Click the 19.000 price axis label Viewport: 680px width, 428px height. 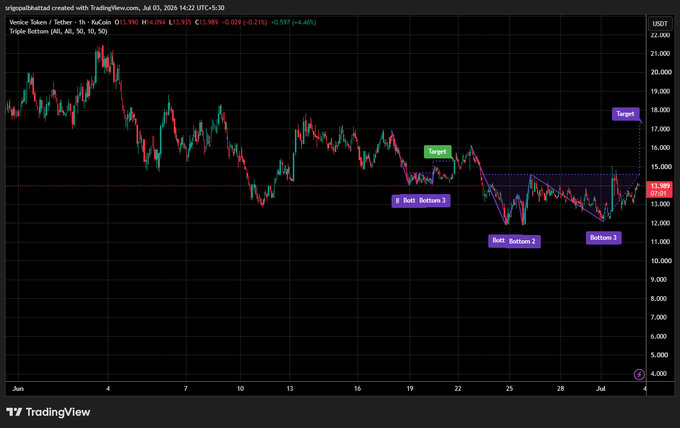pos(660,91)
